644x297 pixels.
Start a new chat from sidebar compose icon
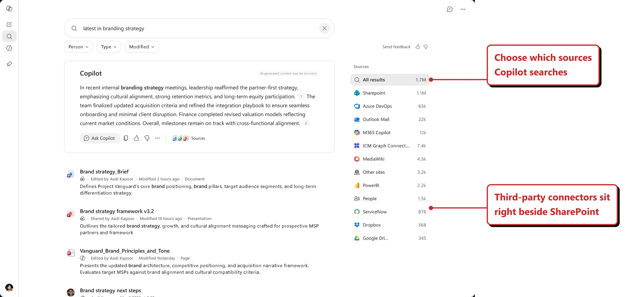coord(9,24)
